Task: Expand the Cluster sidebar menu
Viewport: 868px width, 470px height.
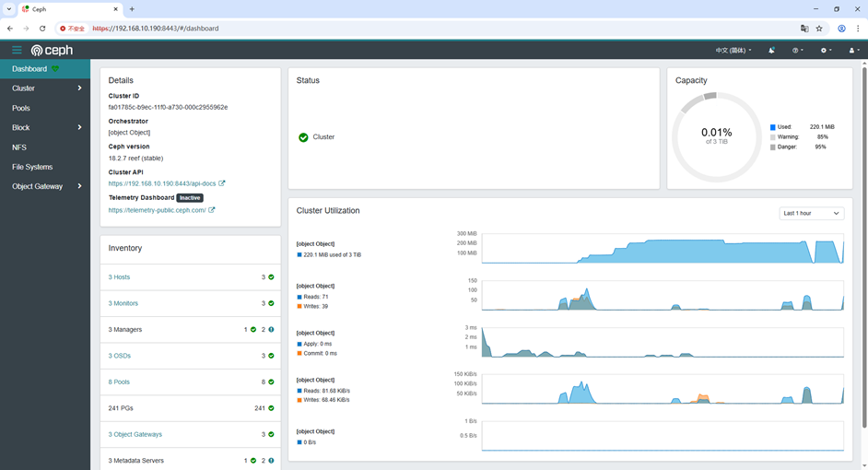Action: coord(45,88)
